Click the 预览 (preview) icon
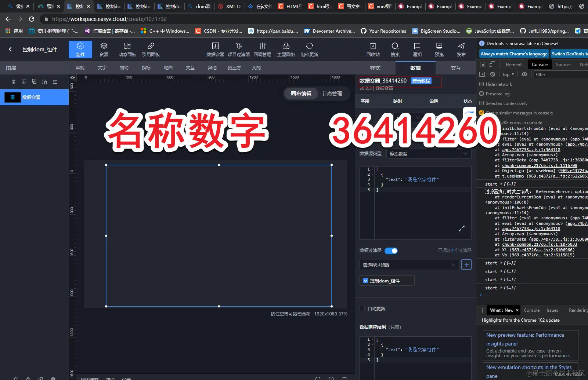Screen dimensions: 588x380 [x=439, y=49]
